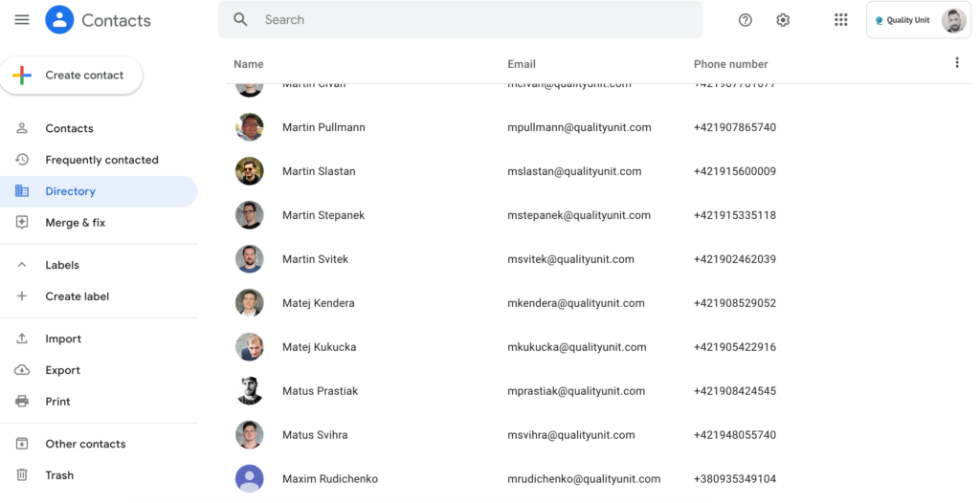Collapse the Labels section chevron
Screen dimensions: 980x503
[22, 265]
